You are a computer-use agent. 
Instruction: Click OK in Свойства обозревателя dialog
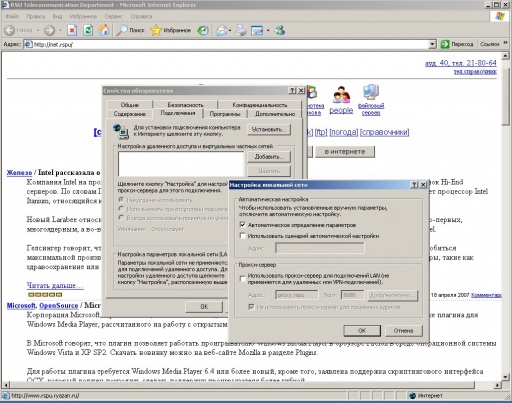click(204, 307)
